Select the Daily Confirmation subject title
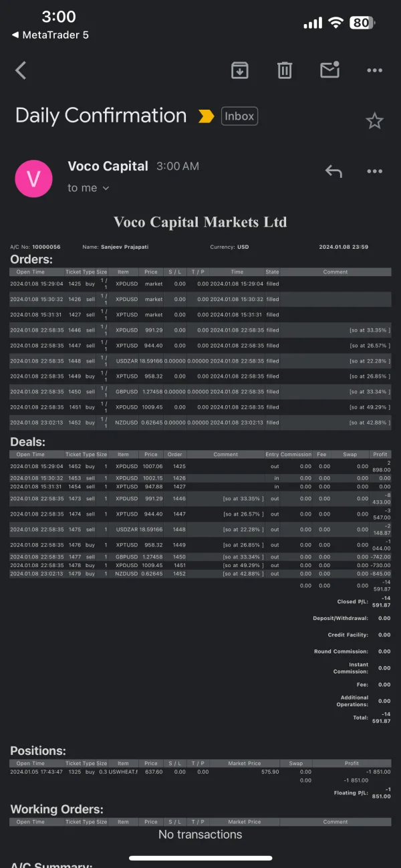The width and height of the screenshot is (401, 868). pos(101,116)
